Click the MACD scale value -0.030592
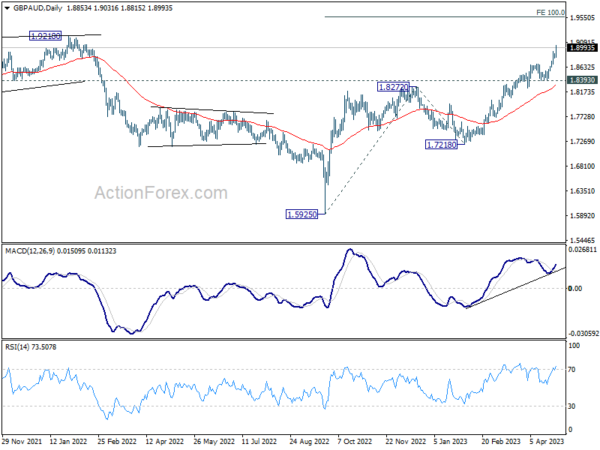The width and height of the screenshot is (600, 450). [583, 334]
